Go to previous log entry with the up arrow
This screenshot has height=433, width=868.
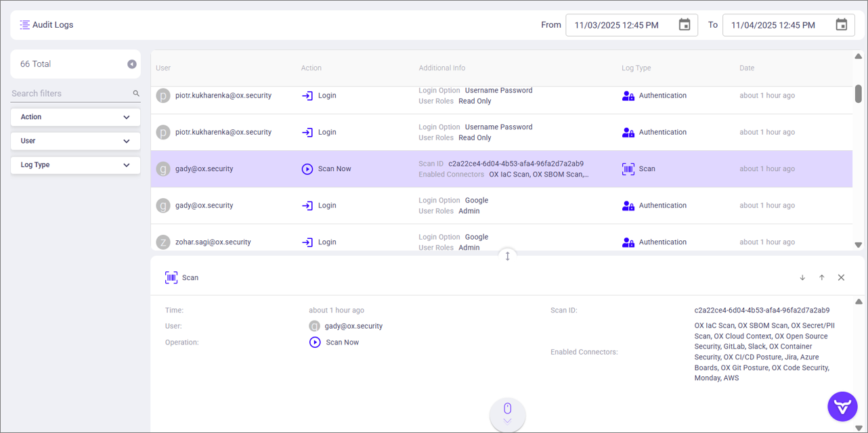(x=822, y=277)
